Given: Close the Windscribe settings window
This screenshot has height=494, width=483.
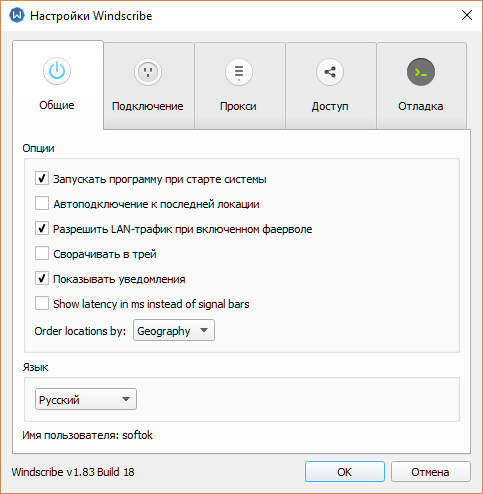Looking at the screenshot, I should tap(467, 15).
